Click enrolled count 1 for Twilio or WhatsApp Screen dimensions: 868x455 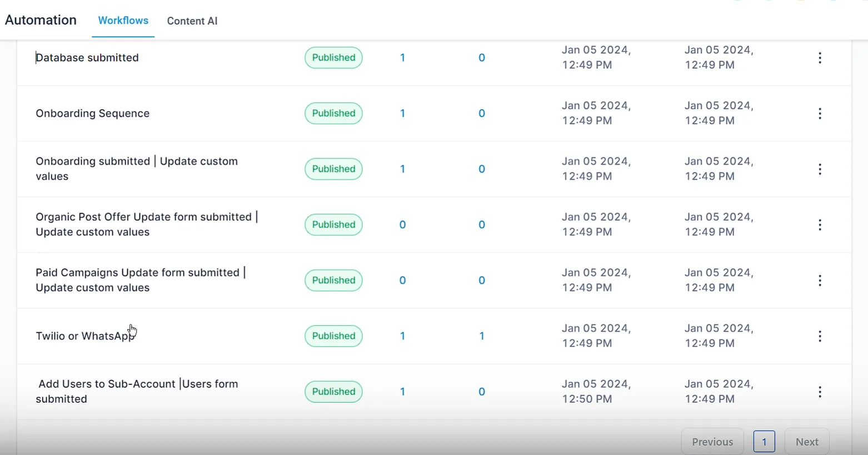pos(402,336)
